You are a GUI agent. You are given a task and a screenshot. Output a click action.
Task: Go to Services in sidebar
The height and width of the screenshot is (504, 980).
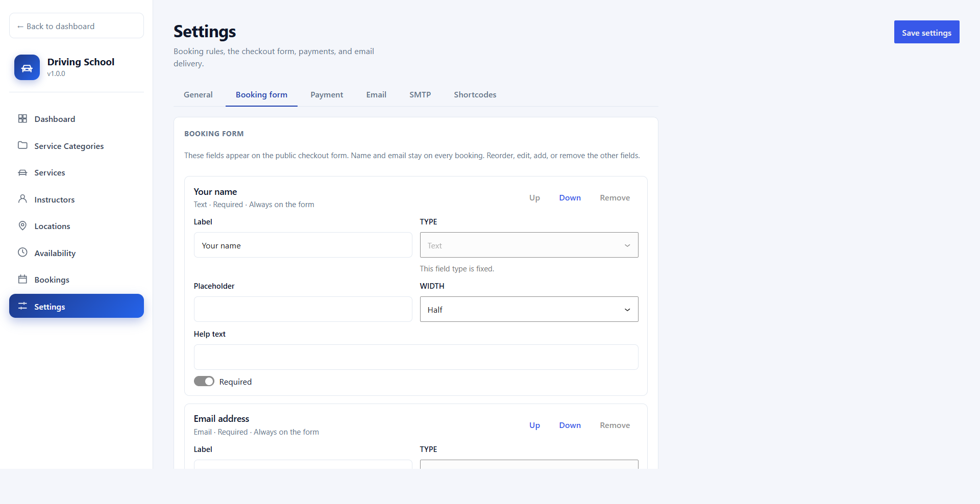(77, 172)
